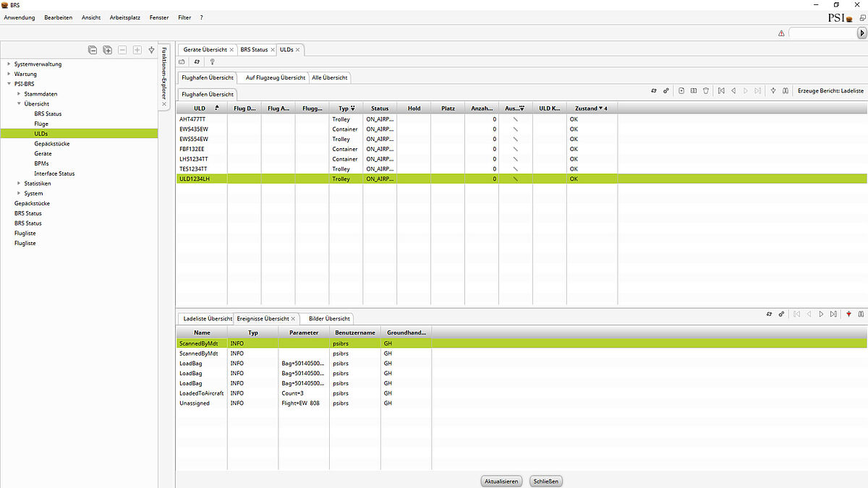The width and height of the screenshot is (868, 488).
Task: Click the trash icon in the ULD table toolbar
Action: click(x=705, y=90)
